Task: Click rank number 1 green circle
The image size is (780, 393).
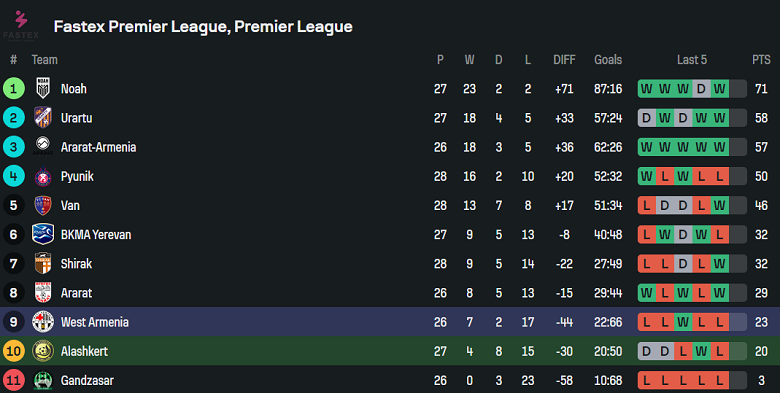Action: click(x=13, y=89)
